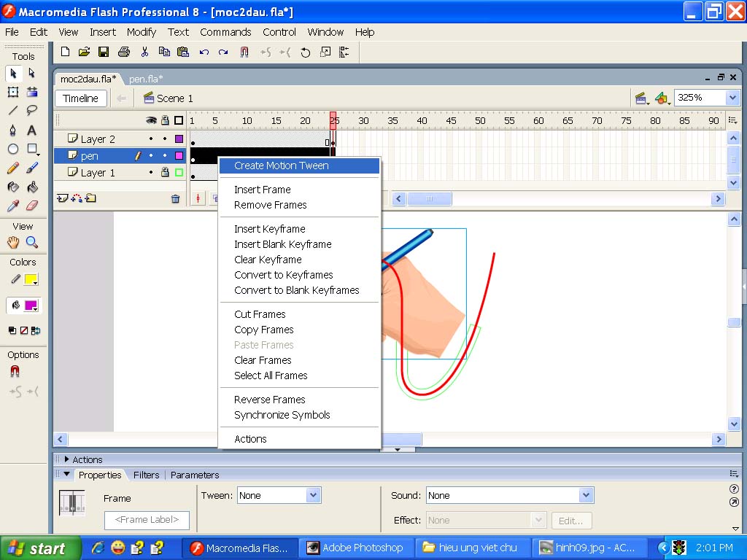Select the Selection arrow tool

pos(13,74)
